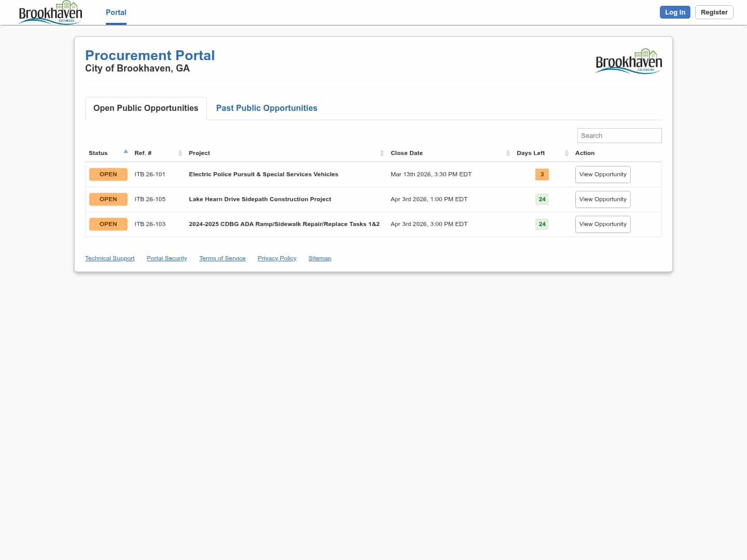This screenshot has height=560, width=747.
Task: Click the OPEN status badge for ITB 26-105
Action: tap(108, 200)
